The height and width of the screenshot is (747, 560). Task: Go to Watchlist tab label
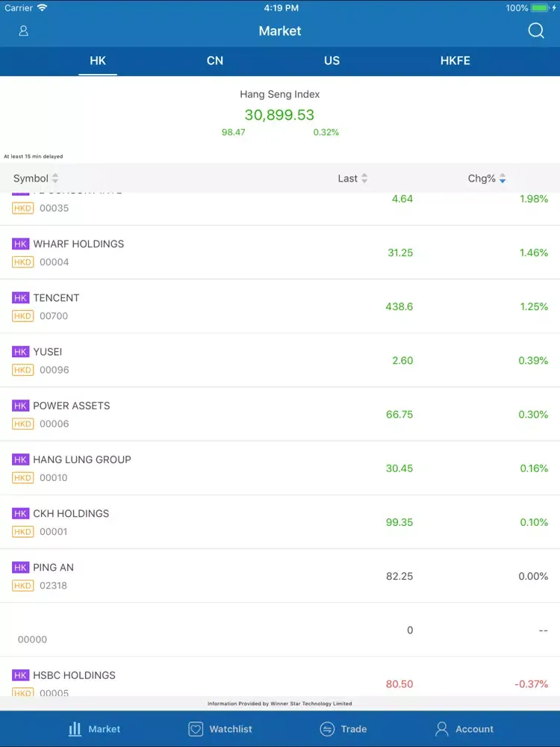[231, 729]
